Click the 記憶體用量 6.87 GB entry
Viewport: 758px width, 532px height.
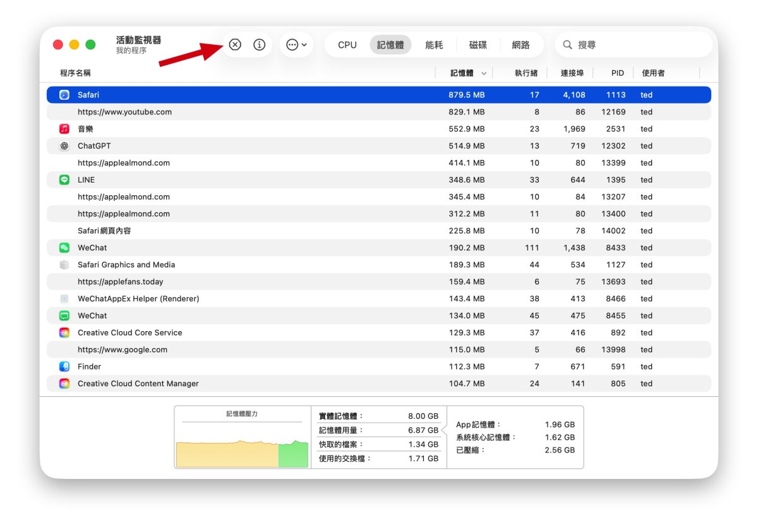pos(378,430)
